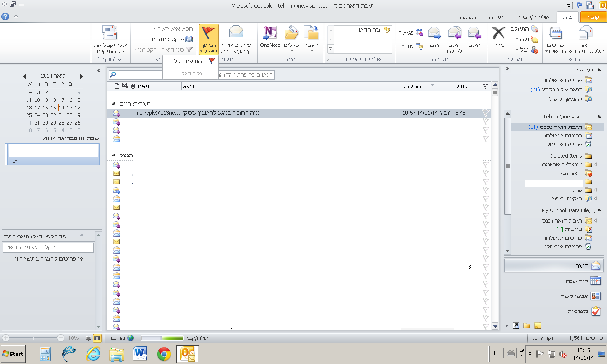Switch to Mail (דואר) in the navigation pane

click(554, 265)
